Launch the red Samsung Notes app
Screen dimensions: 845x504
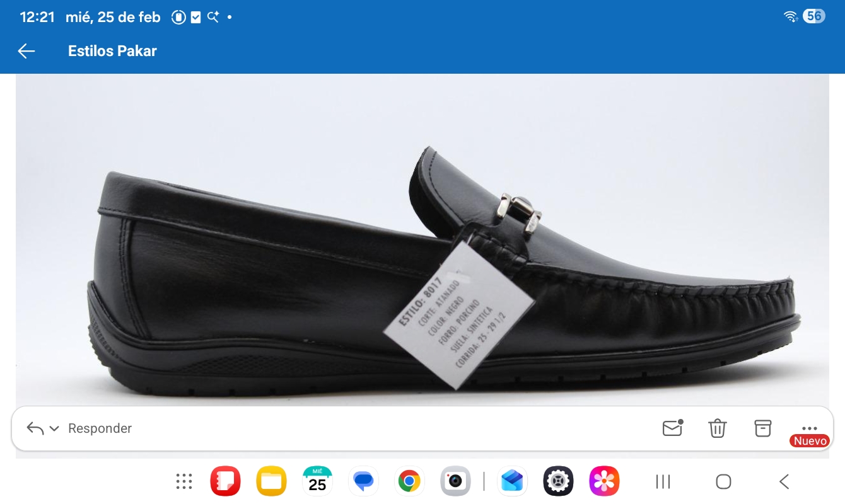point(225,482)
